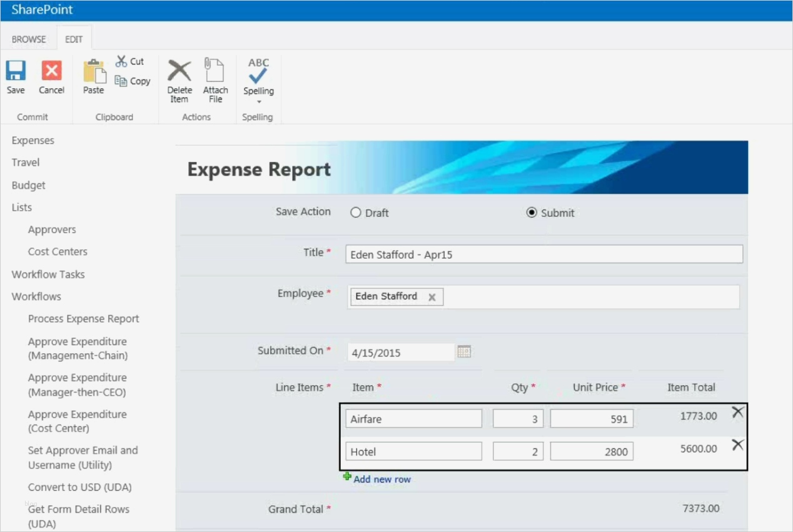Switch to the EDIT tab
This screenshot has width=793, height=532.
click(x=74, y=39)
